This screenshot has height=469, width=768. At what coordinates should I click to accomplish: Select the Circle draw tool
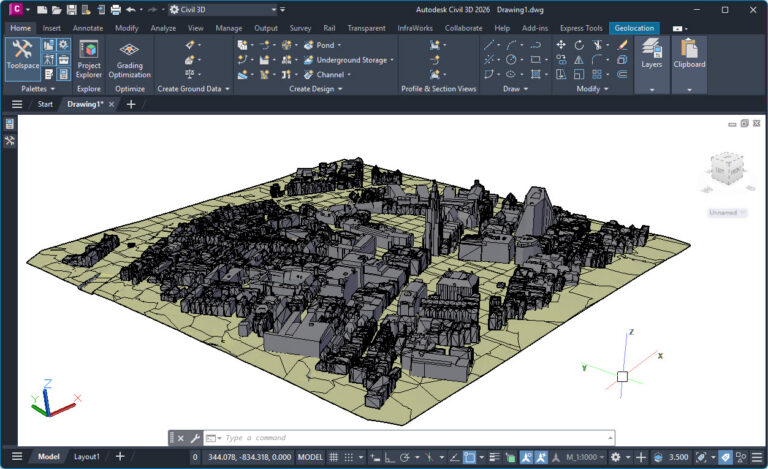[511, 60]
